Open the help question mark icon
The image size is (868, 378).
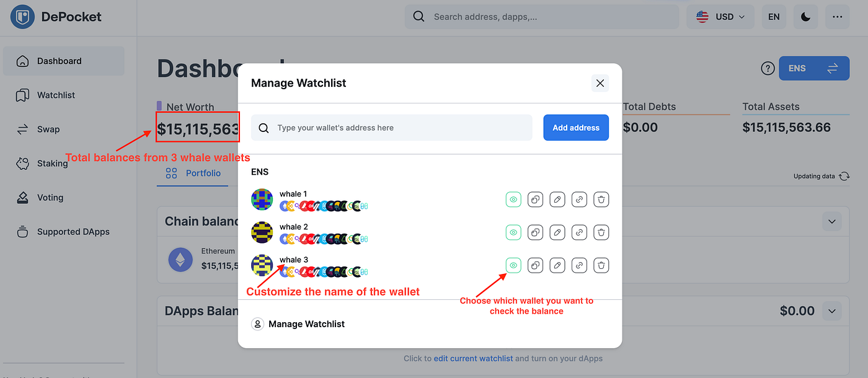click(x=768, y=68)
